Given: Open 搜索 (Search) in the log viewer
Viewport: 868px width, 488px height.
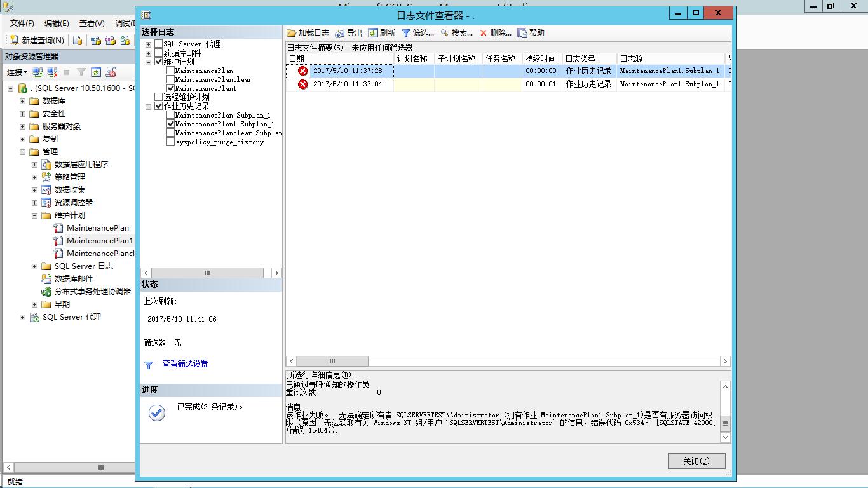Looking at the screenshot, I should tap(445, 33).
